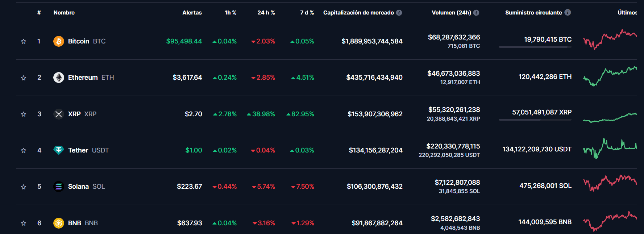Open Ethereum volume $46,673,036,883
Screen dimensions: 644x234
(x=454, y=74)
